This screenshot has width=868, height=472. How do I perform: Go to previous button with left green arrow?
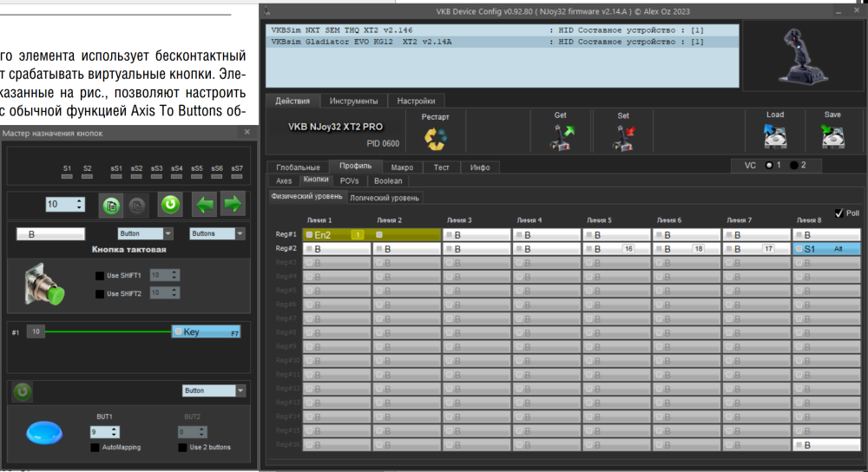click(x=205, y=205)
